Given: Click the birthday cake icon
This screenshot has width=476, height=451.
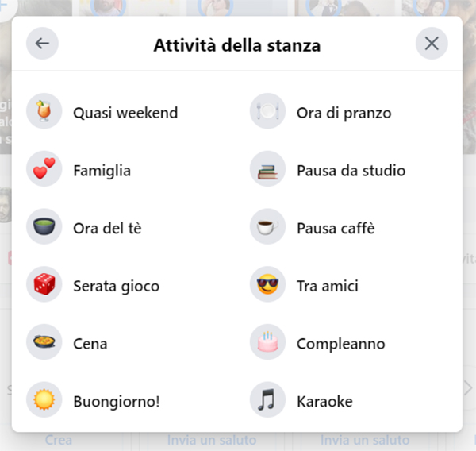Looking at the screenshot, I should pos(267,344).
